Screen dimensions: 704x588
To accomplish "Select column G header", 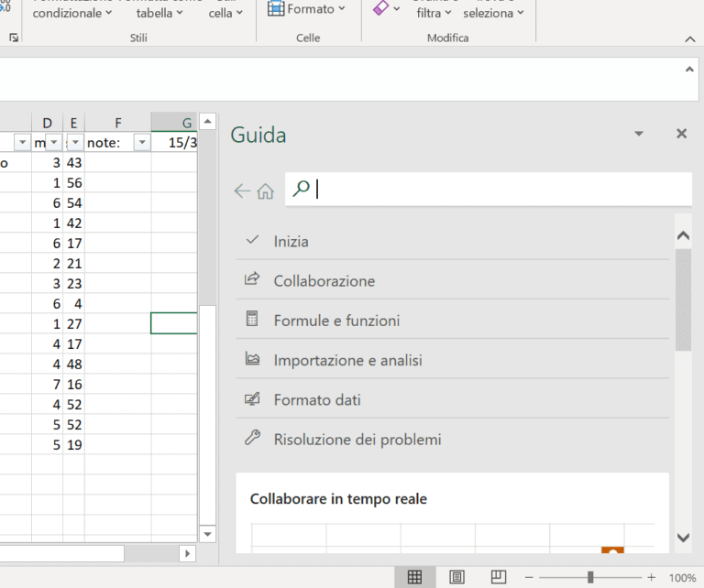I will pos(174,123).
